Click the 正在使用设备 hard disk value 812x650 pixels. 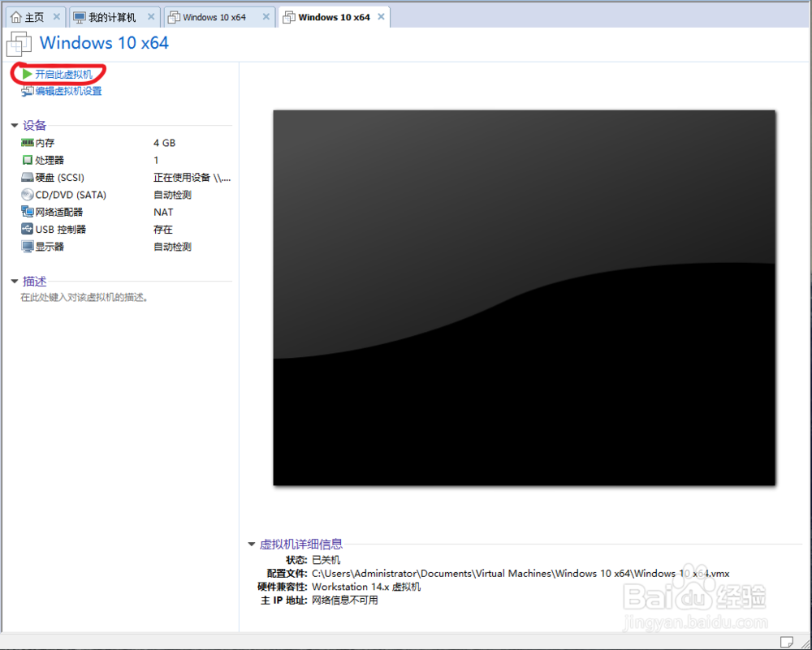[x=192, y=178]
